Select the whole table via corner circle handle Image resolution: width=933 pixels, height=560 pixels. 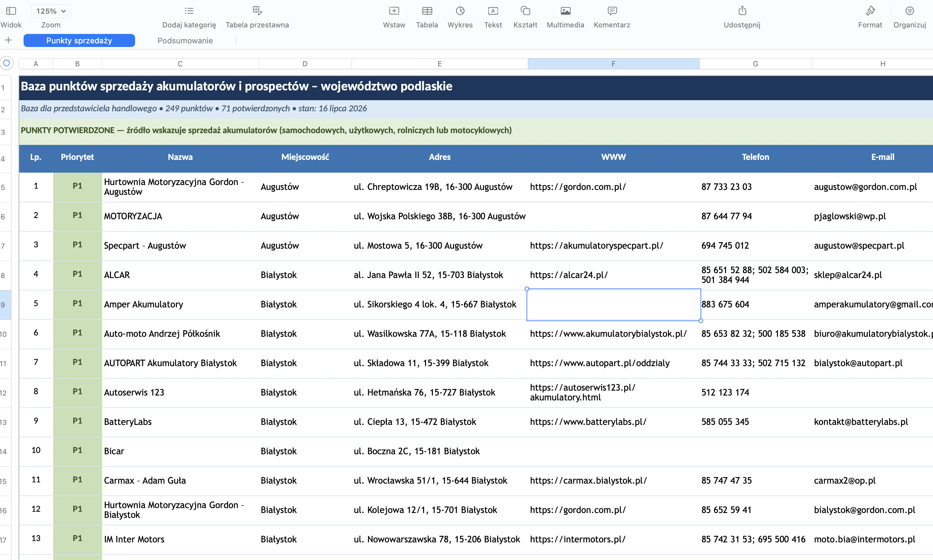(x=7, y=63)
